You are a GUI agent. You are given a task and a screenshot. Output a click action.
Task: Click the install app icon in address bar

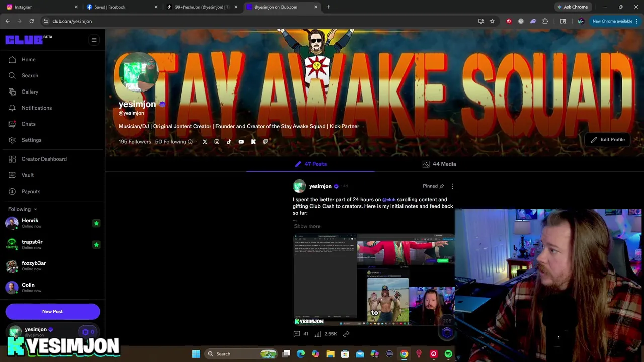click(481, 21)
